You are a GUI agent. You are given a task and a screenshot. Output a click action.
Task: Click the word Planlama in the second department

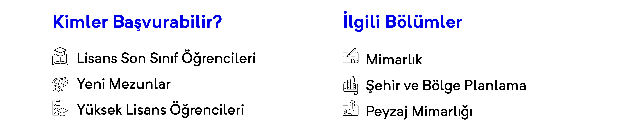click(x=495, y=85)
